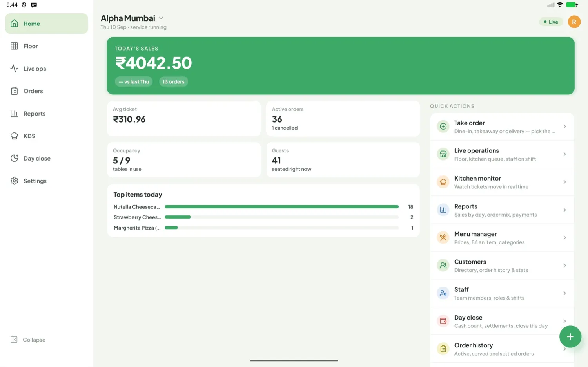The width and height of the screenshot is (588, 367).
Task: Tap the orange R profile avatar
Action: pyautogui.click(x=574, y=22)
